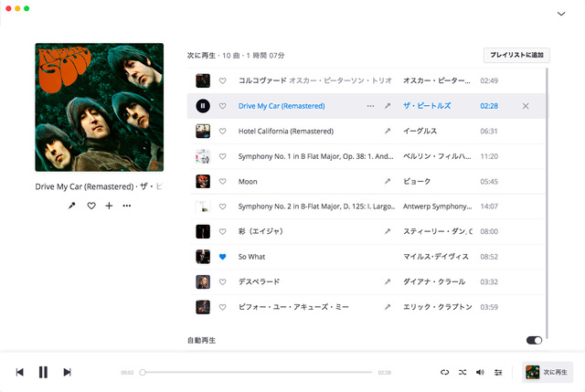Image resolution: width=585 pixels, height=392 pixels.
Task: Collapse the now-playing view with the chevron
Action: point(561,14)
